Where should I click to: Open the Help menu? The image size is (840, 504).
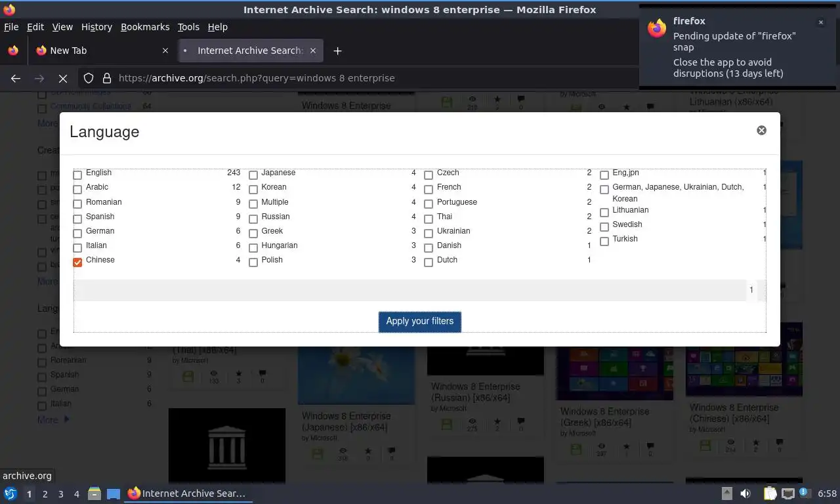point(218,27)
